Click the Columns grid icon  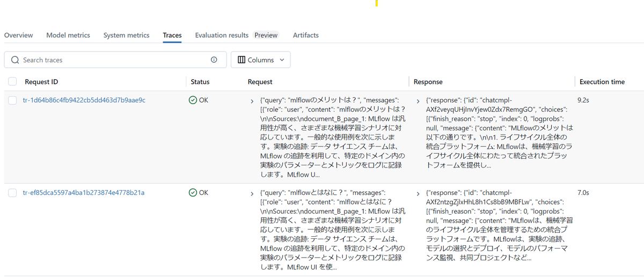[241, 60]
